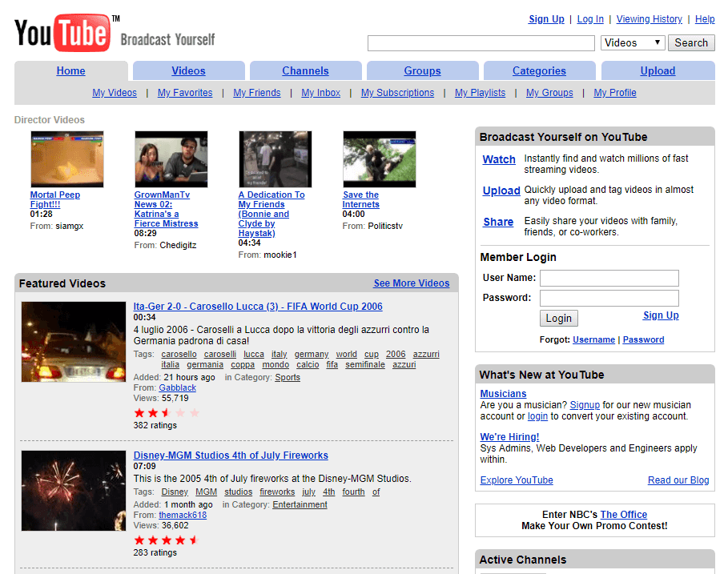
Task: Open the Mortal Peep Fight video thumbnail
Action: (66, 159)
